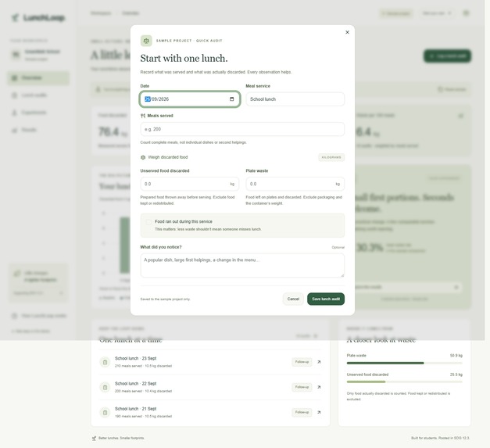490x448 pixels.
Task: Click the Plate waste progress bar
Action: (404, 363)
